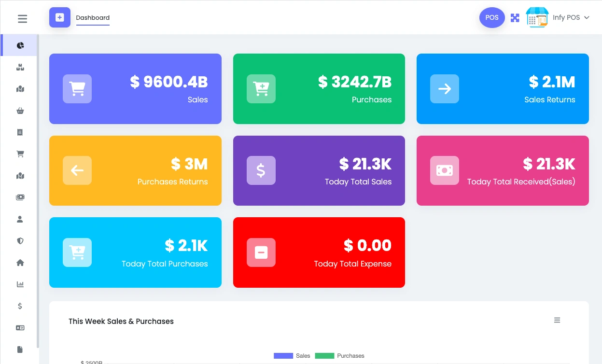Click the round POS button
The image size is (602, 364).
pos(492,18)
